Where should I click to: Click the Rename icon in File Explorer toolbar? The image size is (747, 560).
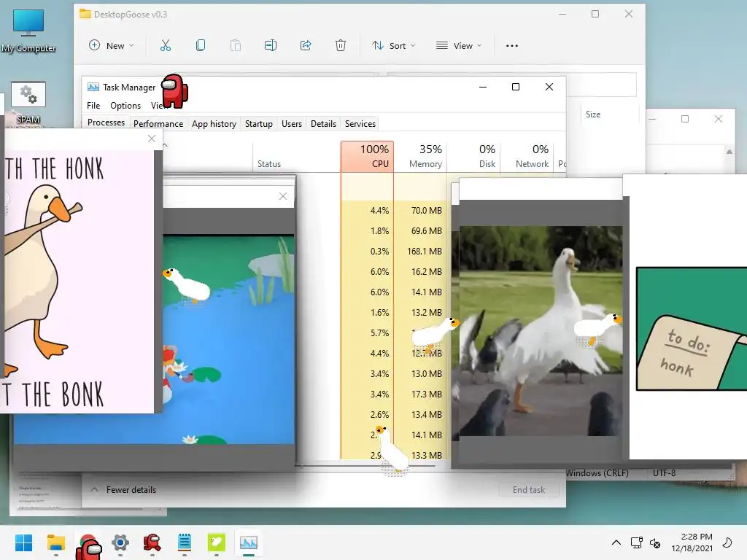[271, 46]
